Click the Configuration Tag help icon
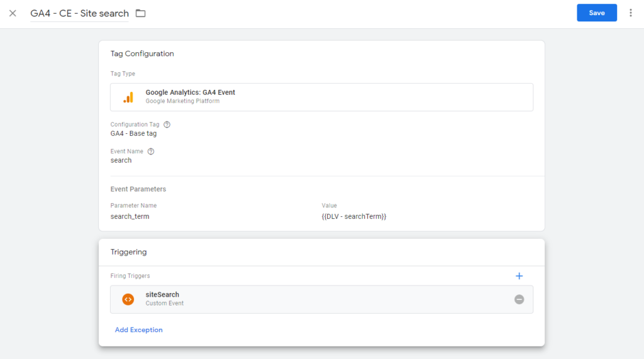644x359 pixels. tap(167, 124)
